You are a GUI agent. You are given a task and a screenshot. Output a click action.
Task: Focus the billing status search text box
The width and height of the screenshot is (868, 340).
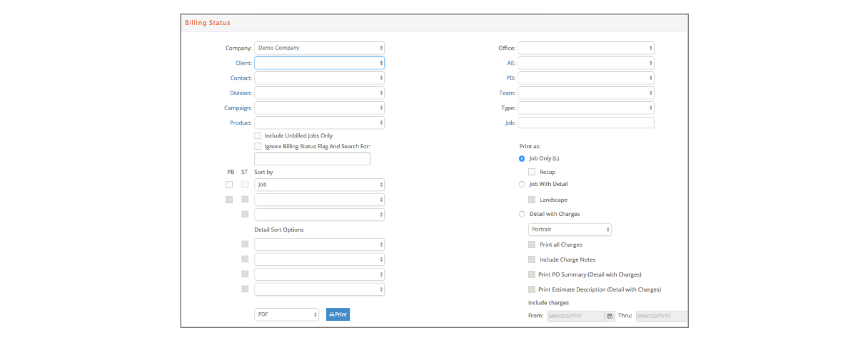[312, 159]
